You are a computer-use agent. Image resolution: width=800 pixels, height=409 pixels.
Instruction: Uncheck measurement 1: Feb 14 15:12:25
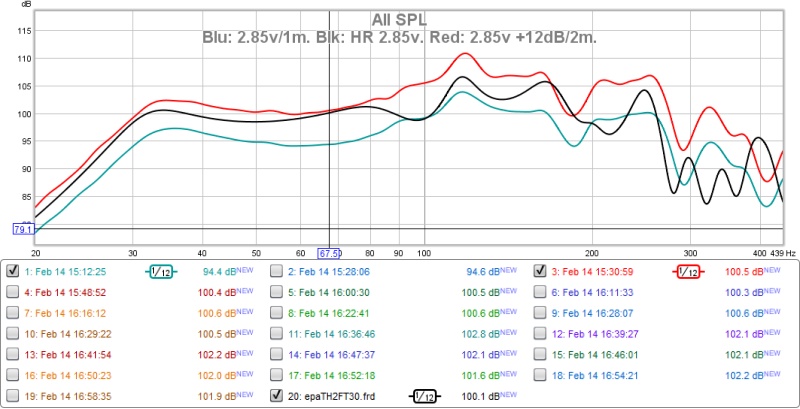[x=13, y=272]
